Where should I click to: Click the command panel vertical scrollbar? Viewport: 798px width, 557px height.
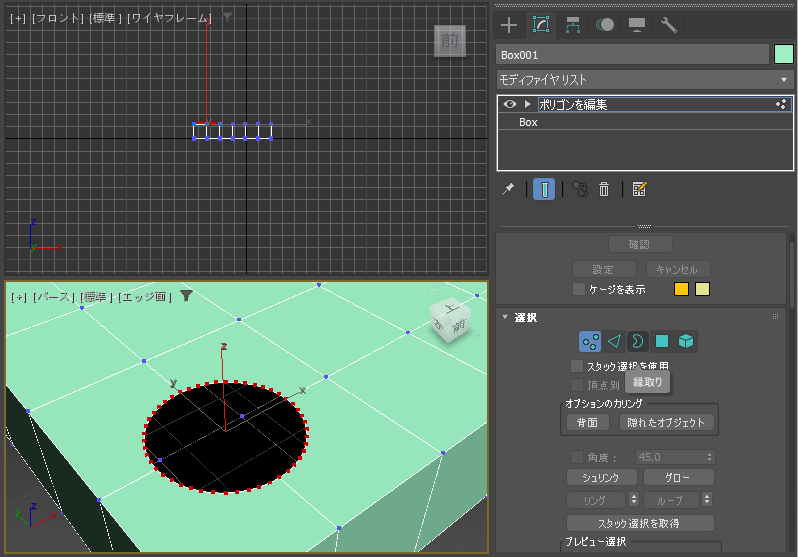[x=791, y=275]
